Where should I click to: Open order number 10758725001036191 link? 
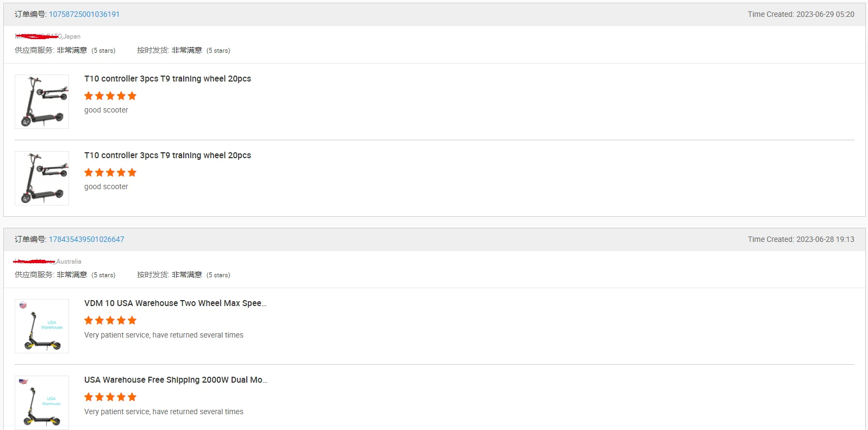(84, 15)
